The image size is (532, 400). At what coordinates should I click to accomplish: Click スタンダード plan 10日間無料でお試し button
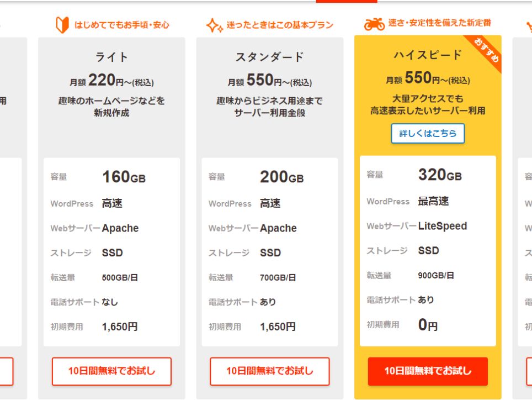click(270, 371)
